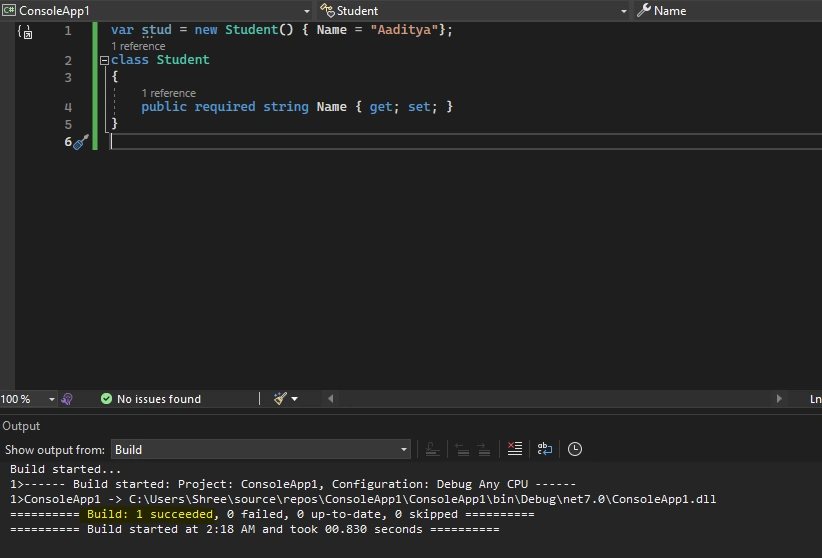Screen dimensions: 822x558
Task: Click line number 4 in the gutter
Action: click(x=68, y=108)
